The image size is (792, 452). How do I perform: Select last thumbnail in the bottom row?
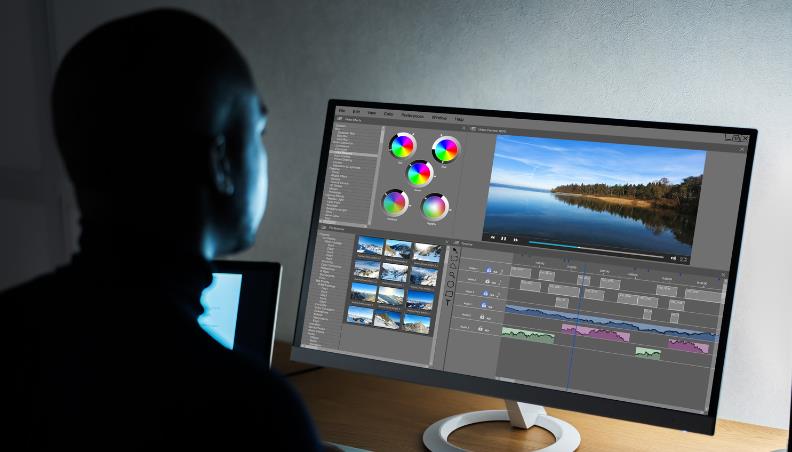[x=417, y=323]
